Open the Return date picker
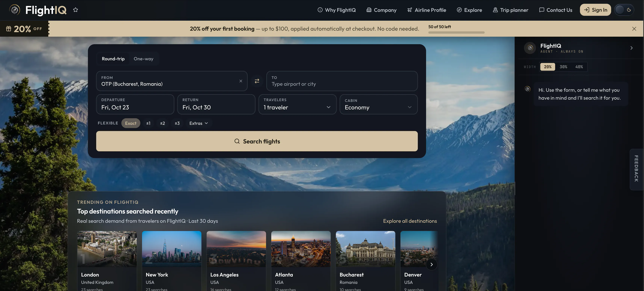This screenshot has width=644, height=291. point(216,104)
